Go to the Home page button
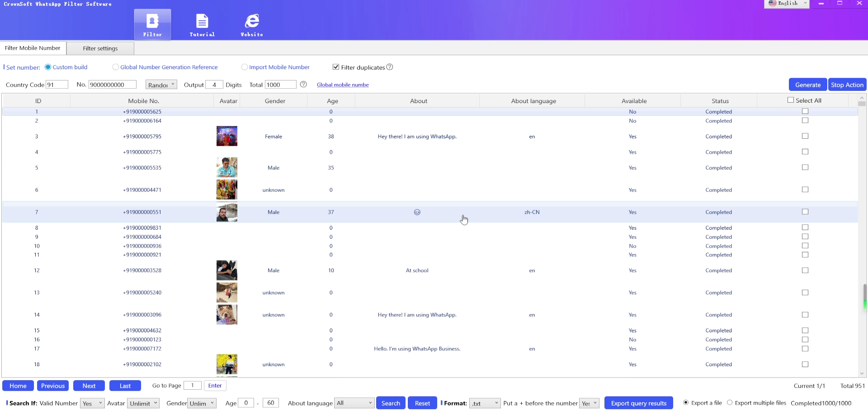This screenshot has height=420, width=868. (x=18, y=386)
